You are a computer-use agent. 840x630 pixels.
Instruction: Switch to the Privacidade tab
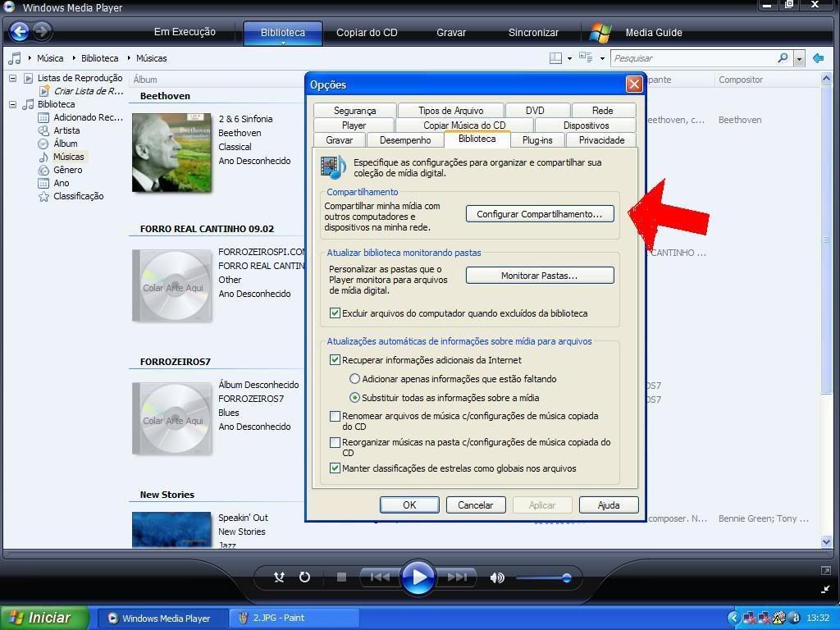pyautogui.click(x=601, y=139)
